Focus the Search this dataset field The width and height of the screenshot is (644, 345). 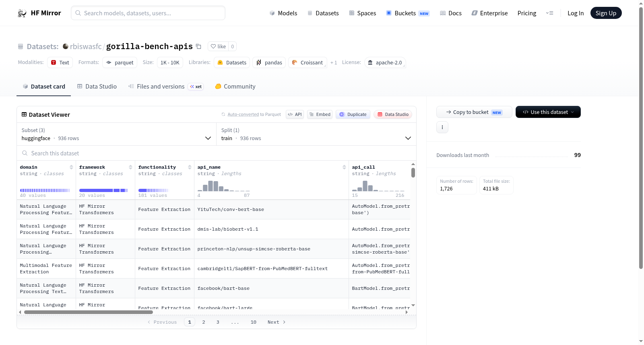click(x=217, y=153)
